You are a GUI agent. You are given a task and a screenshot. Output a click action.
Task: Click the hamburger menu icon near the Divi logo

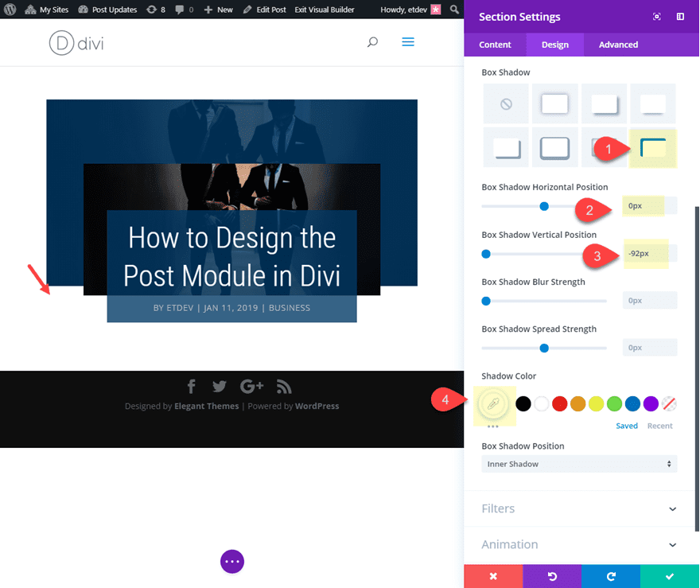point(408,42)
